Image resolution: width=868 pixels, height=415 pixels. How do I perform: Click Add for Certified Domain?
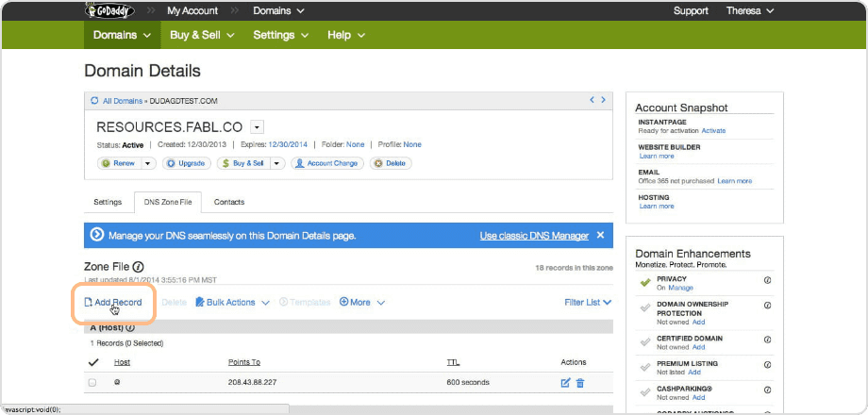tap(698, 347)
